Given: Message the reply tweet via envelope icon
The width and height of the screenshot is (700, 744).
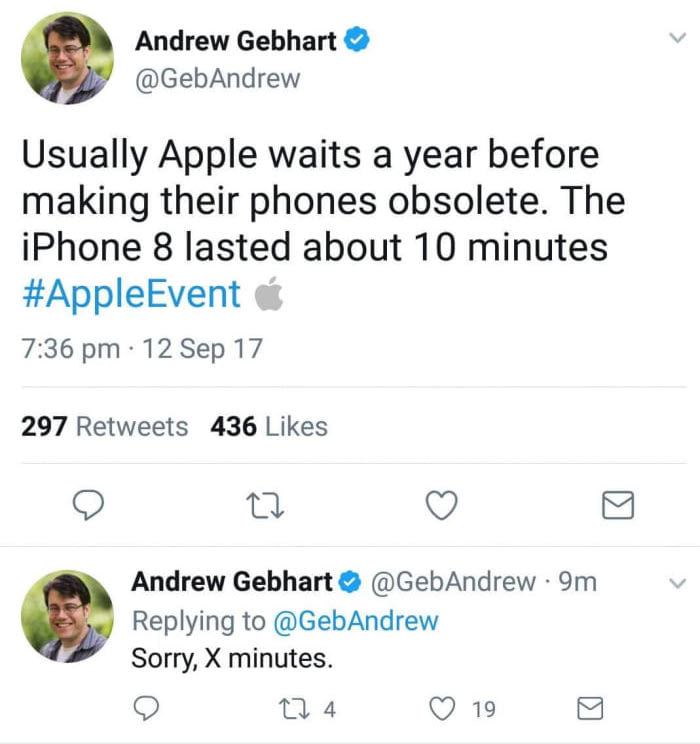Looking at the screenshot, I should pos(590,709).
